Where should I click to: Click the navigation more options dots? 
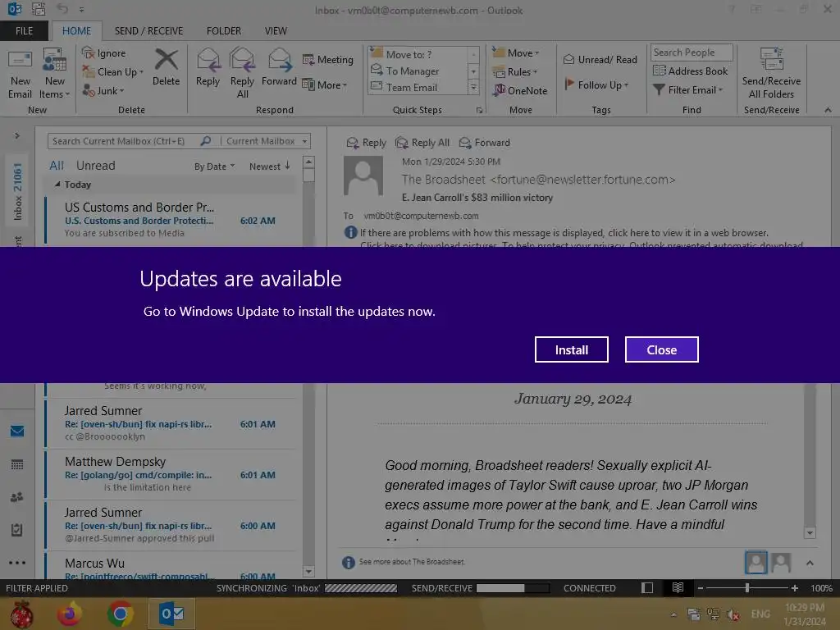(x=17, y=563)
